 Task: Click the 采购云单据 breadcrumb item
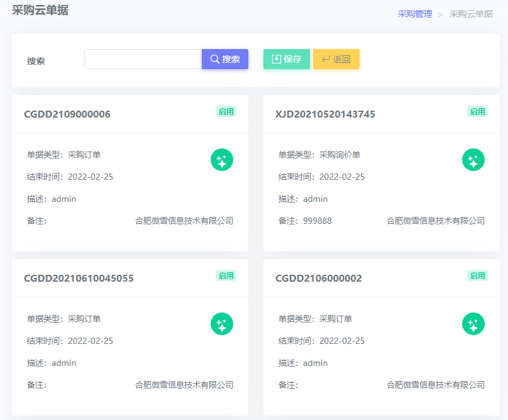point(471,14)
